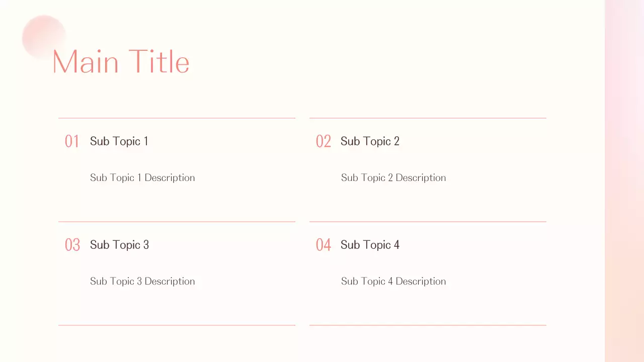Viewport: 644px width, 362px height.
Task: Select the Sub Topic 2 Description text
Action: point(393,177)
